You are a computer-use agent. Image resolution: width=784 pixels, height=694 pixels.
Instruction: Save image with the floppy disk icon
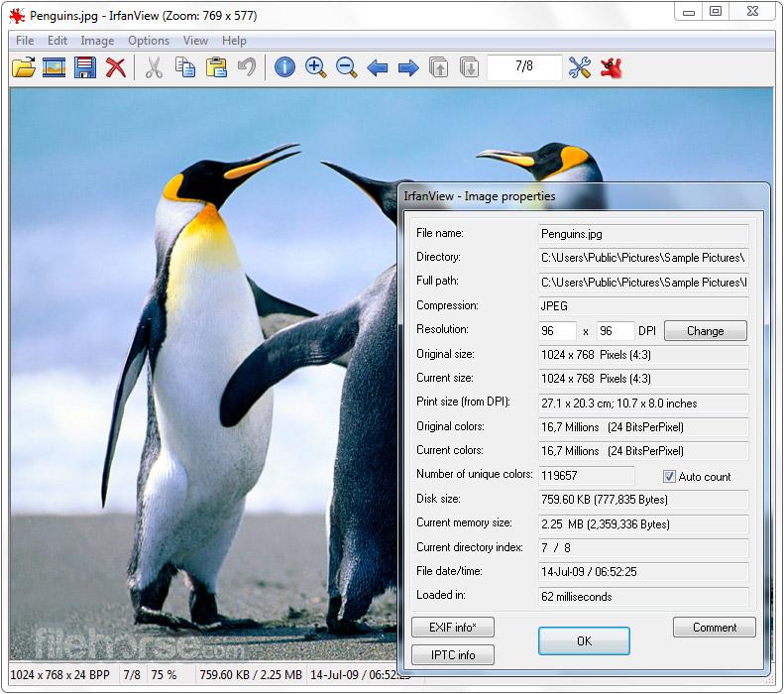[x=85, y=67]
